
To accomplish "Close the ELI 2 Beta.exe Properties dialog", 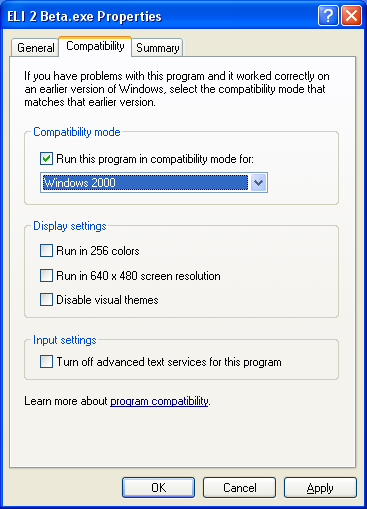I will (351, 15).
